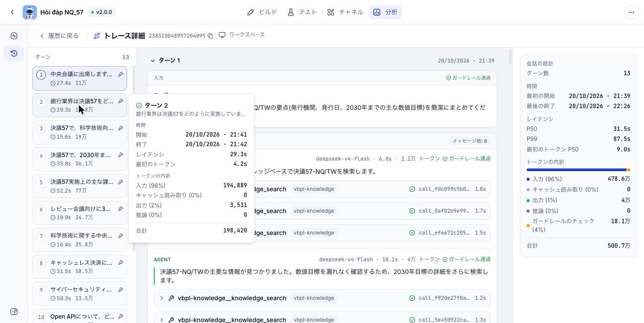Click the back arrow beside the bot avatar

[12, 12]
